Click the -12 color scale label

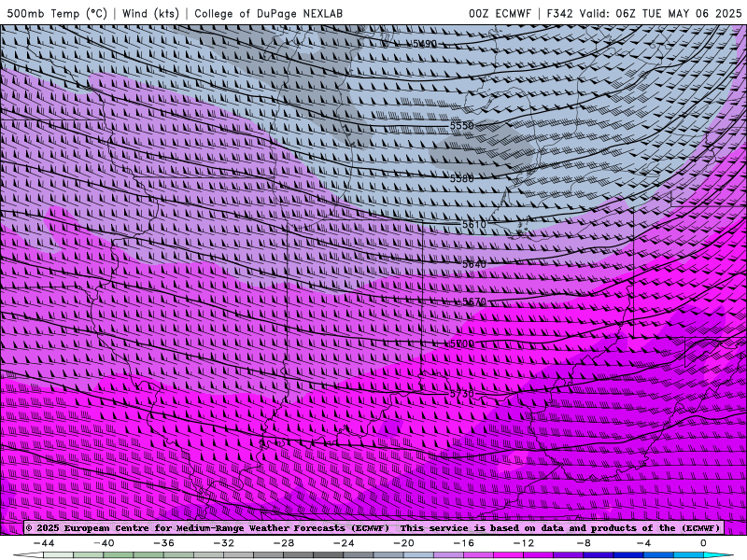(524, 543)
